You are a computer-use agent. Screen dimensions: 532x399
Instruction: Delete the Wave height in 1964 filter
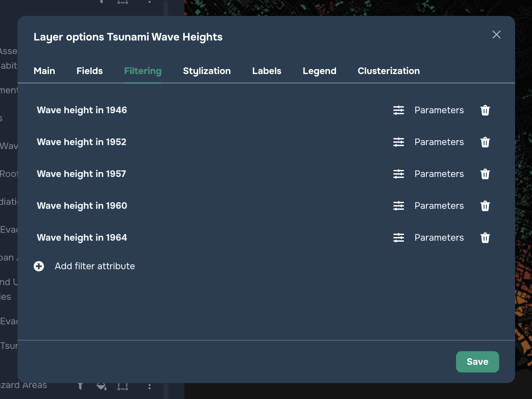click(485, 238)
